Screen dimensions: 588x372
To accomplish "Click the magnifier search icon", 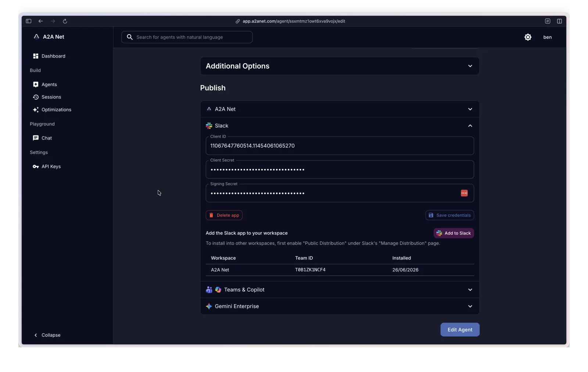I will coord(130,37).
